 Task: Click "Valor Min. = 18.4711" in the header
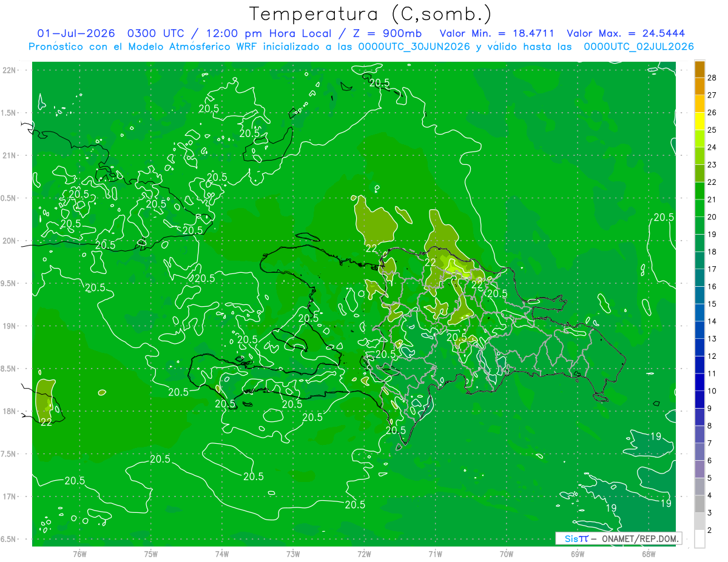pos(497,33)
